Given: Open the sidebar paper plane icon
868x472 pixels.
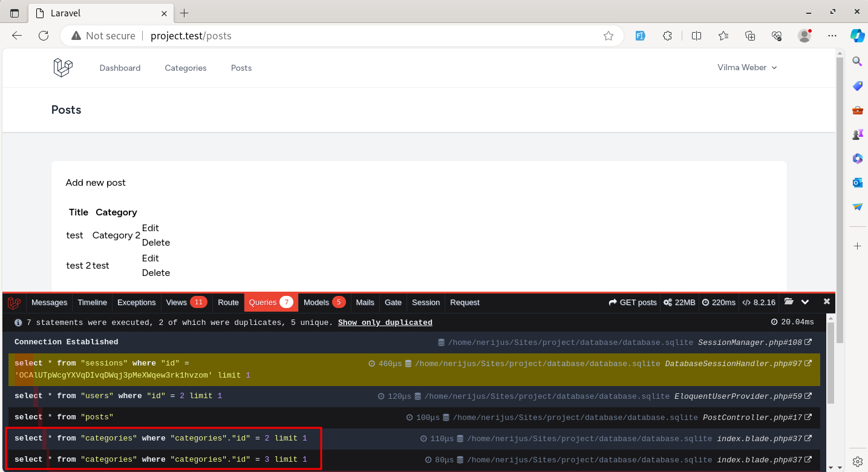Looking at the screenshot, I should 857,207.
